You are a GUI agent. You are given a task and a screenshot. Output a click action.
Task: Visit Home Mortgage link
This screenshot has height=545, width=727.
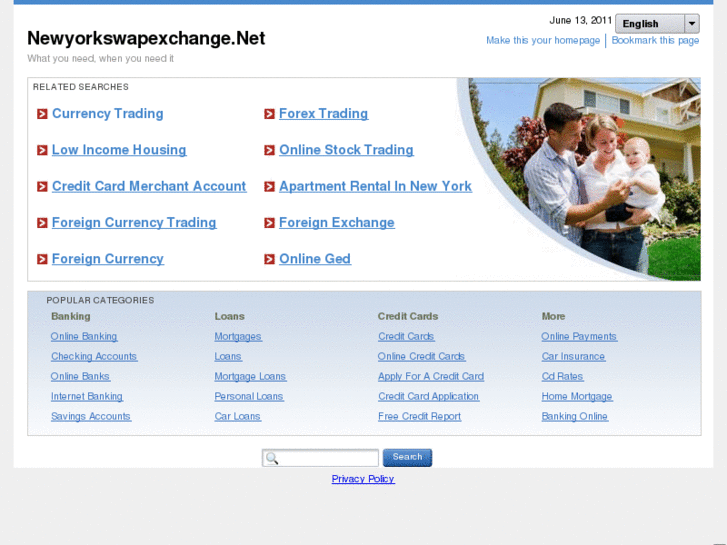577,397
